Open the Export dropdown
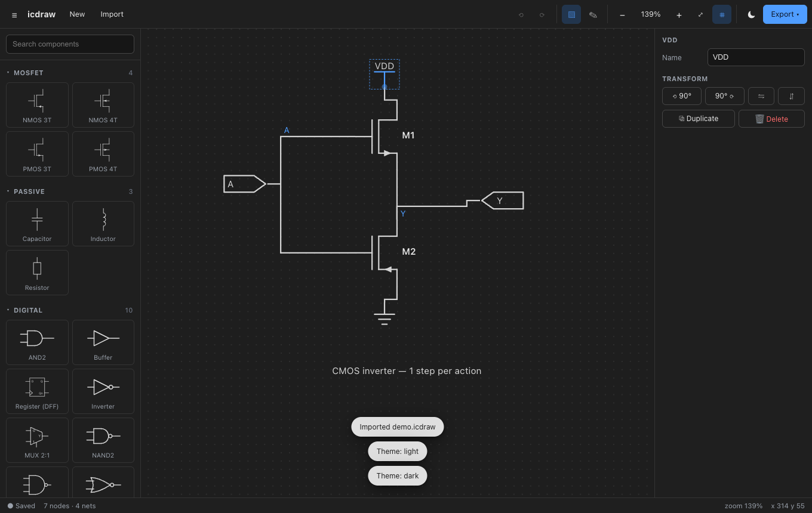The image size is (812, 513). point(785,14)
